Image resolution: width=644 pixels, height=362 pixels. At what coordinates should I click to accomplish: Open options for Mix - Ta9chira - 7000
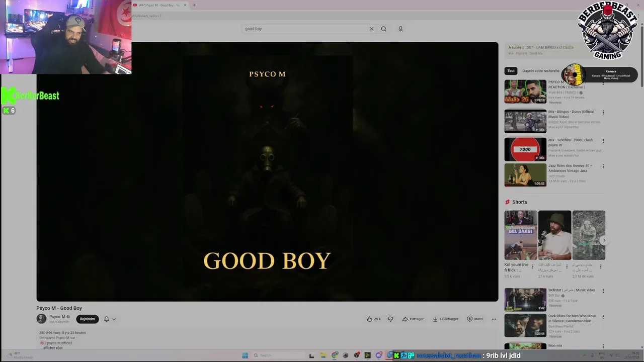tap(603, 140)
